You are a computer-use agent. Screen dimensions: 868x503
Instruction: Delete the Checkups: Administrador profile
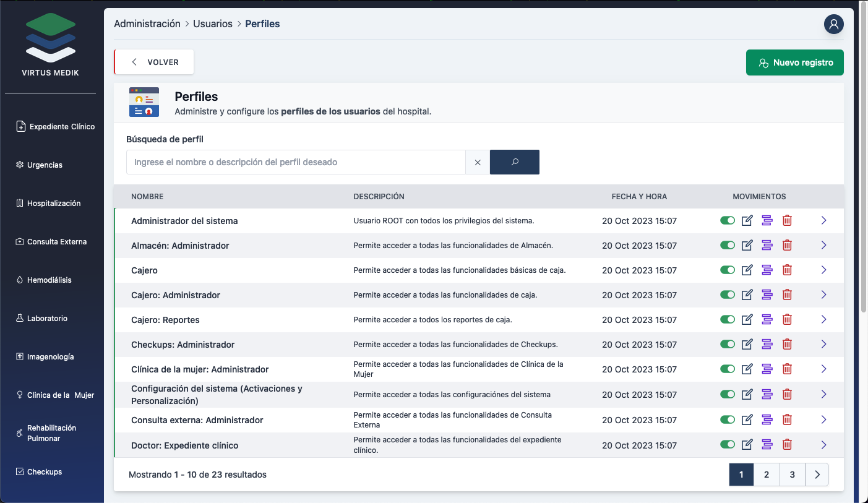coord(787,345)
